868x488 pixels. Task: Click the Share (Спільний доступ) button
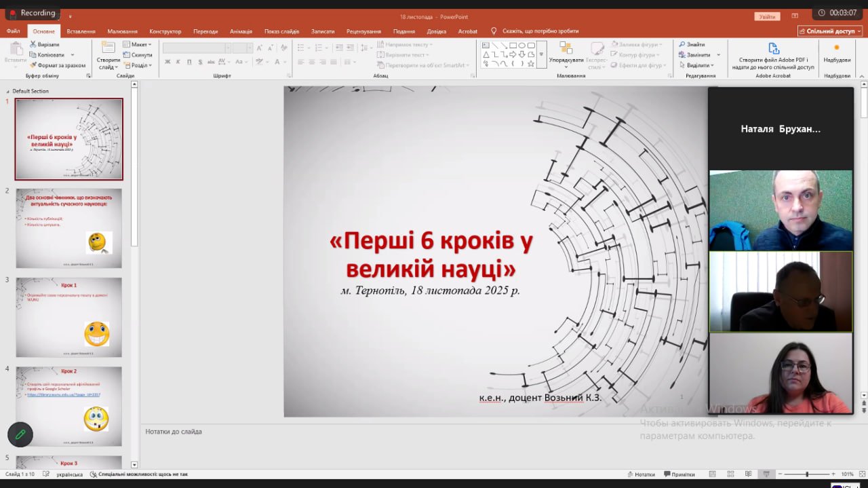(x=830, y=31)
